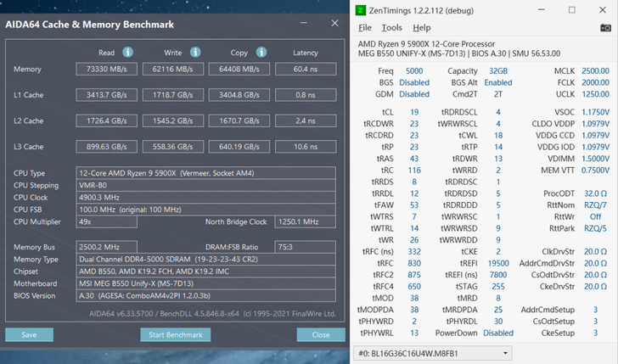The height and width of the screenshot is (364, 618).
Task: Click the Memory Latency value 60.4 ns
Action: [x=306, y=69]
